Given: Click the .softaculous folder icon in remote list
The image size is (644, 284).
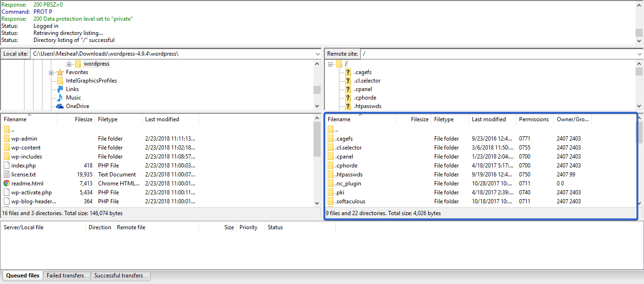Looking at the screenshot, I should pos(330,201).
